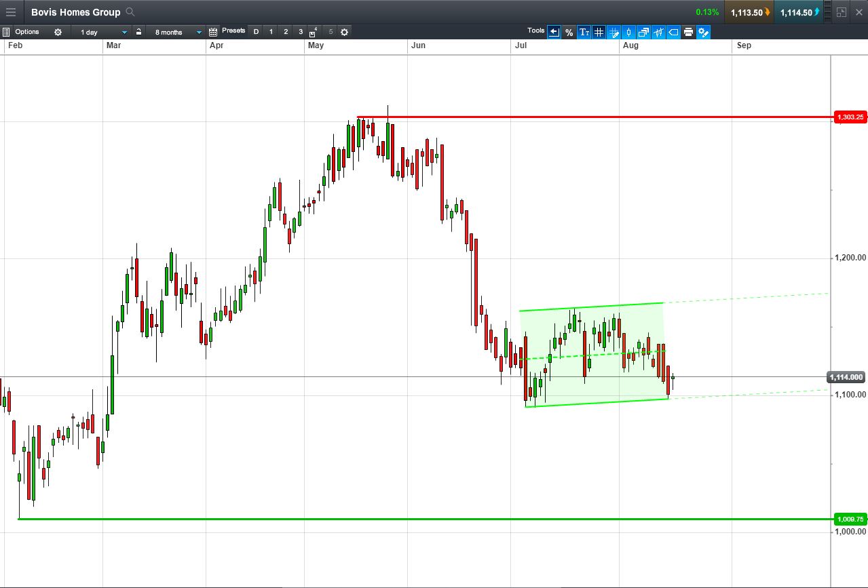
Task: Save chart to preset 4
Action: point(314,32)
